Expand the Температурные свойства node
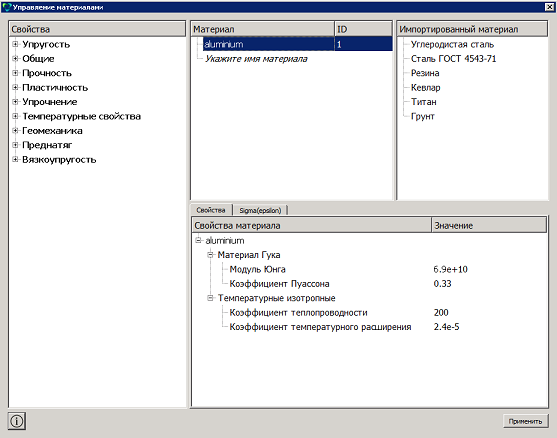Viewport: 557px width, 438px height. click(15, 116)
